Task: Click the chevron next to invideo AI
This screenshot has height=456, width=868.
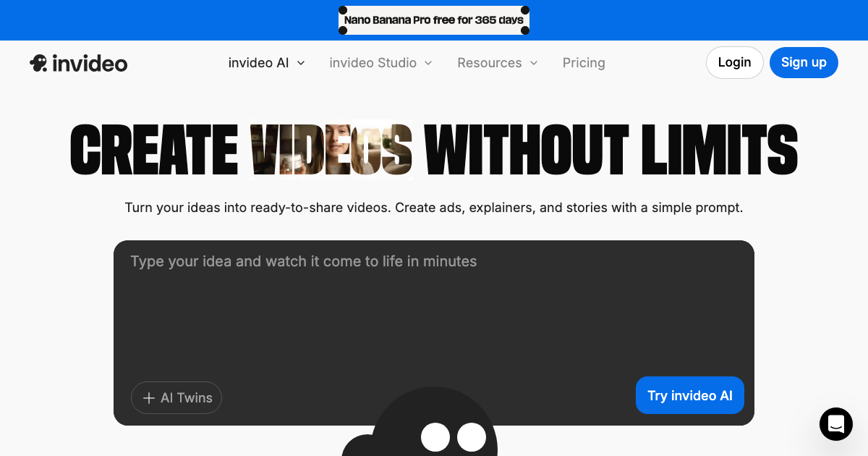Action: pos(301,63)
